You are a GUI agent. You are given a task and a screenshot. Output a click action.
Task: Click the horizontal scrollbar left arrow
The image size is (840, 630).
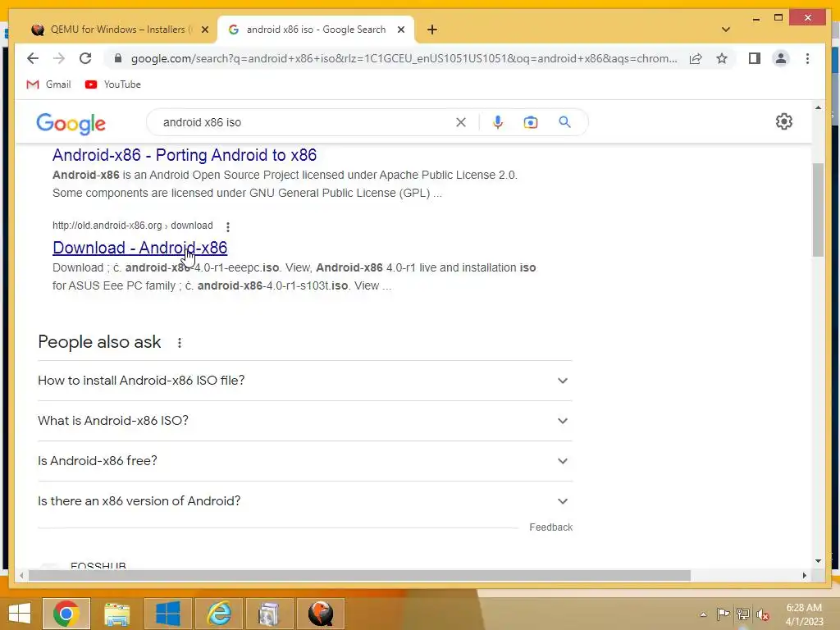click(21, 575)
